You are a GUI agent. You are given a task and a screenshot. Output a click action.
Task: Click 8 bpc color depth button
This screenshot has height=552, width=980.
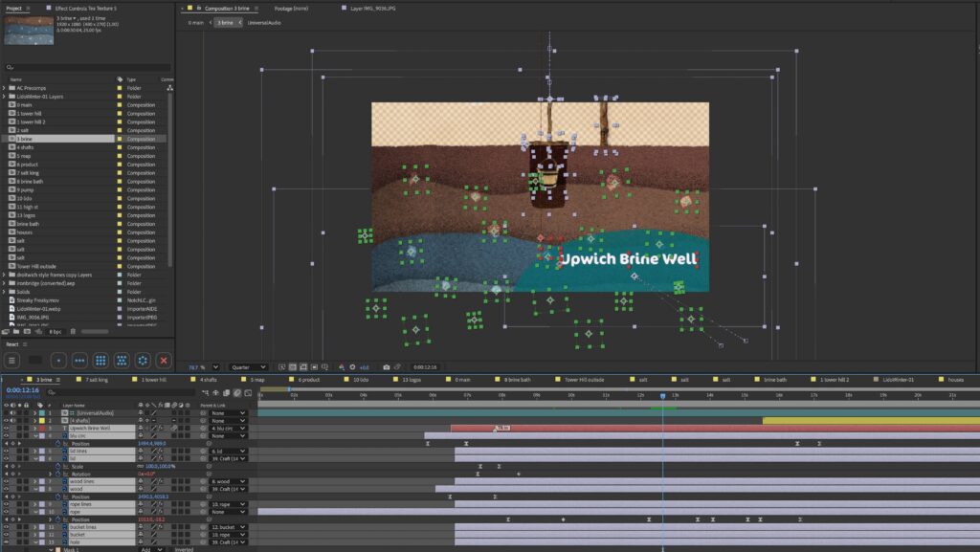(x=55, y=332)
